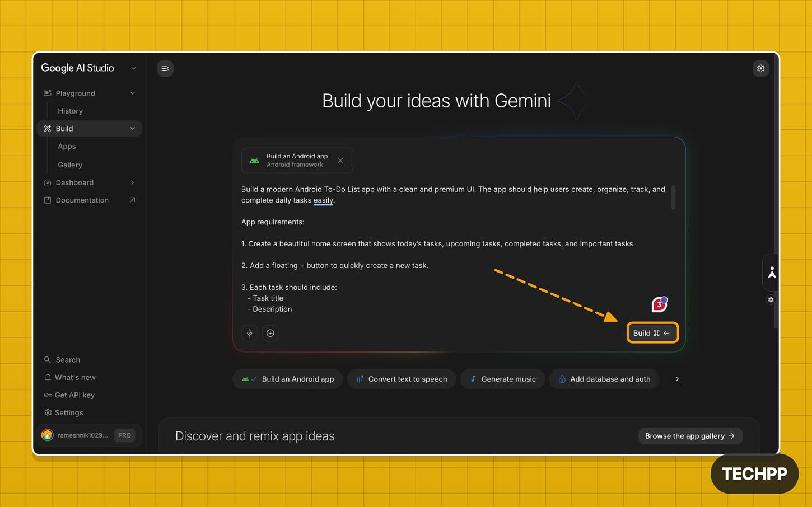Viewport: 812px width, 507px height.
Task: Click the Search entry in the sidebar
Action: coord(68,360)
